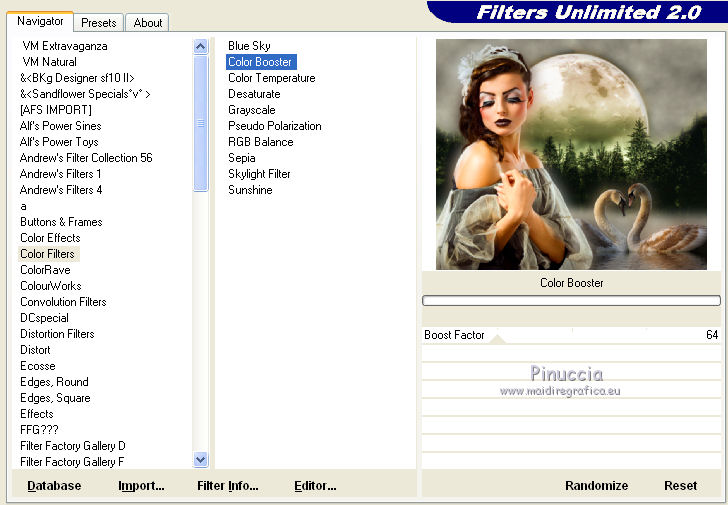Open the About tab

click(148, 23)
